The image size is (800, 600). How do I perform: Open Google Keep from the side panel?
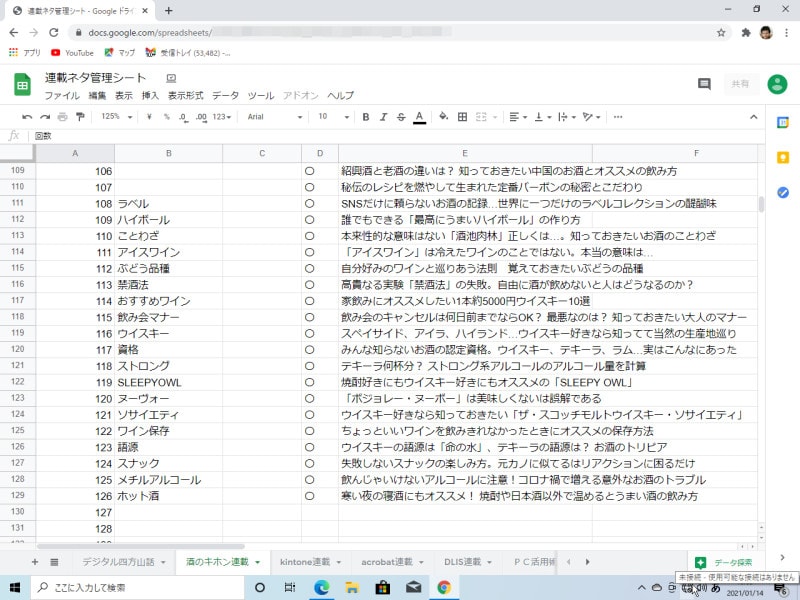[783, 157]
